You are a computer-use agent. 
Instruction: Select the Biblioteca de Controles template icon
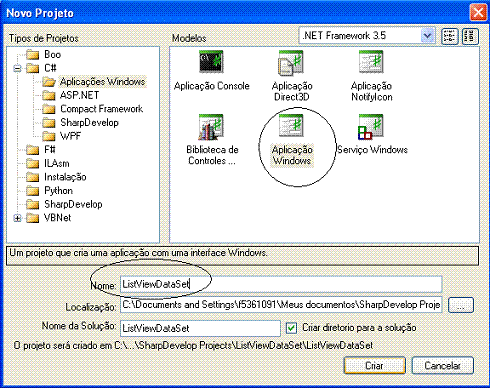(x=211, y=126)
